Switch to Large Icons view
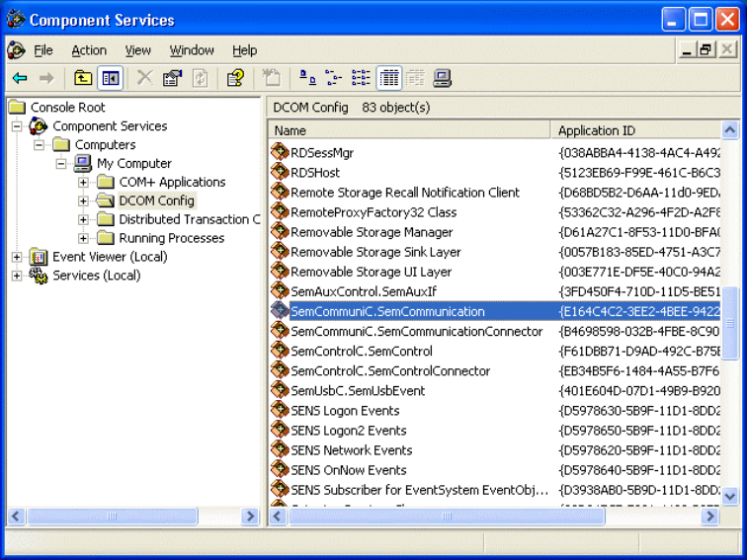This screenshot has height=560, width=747. 307,78
